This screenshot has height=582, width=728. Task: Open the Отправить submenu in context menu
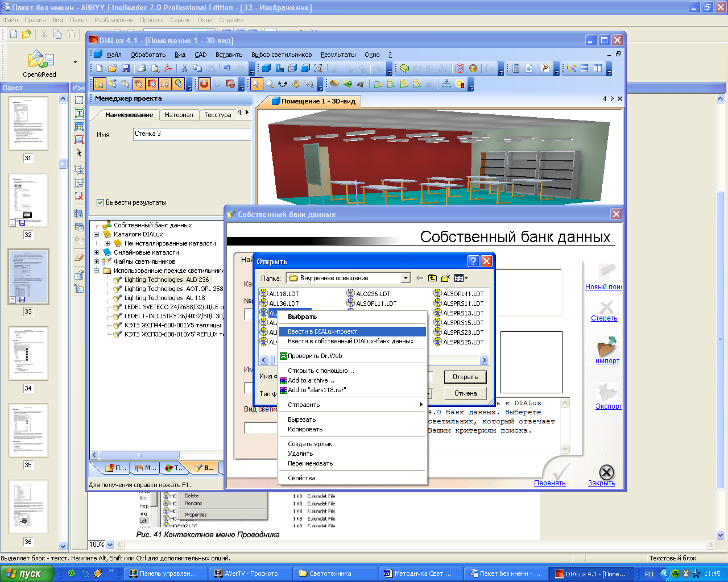click(x=352, y=405)
